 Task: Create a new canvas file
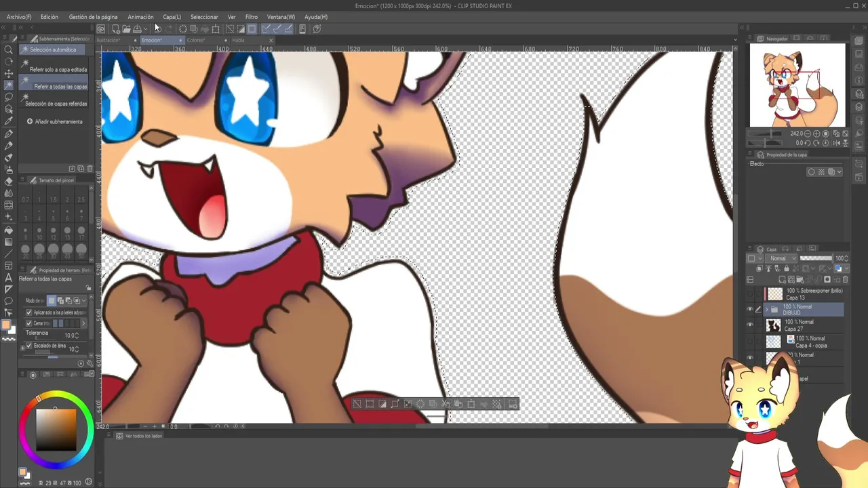click(x=116, y=28)
